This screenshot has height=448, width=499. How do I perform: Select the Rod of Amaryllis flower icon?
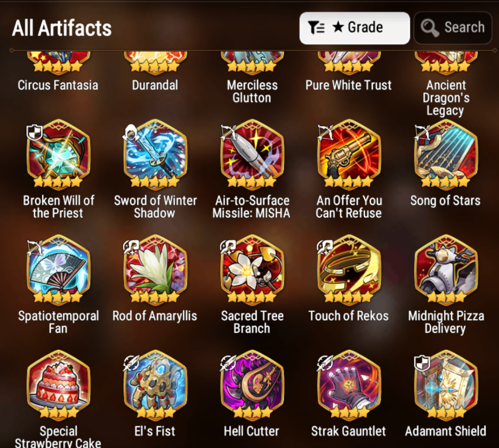pyautogui.click(x=155, y=269)
